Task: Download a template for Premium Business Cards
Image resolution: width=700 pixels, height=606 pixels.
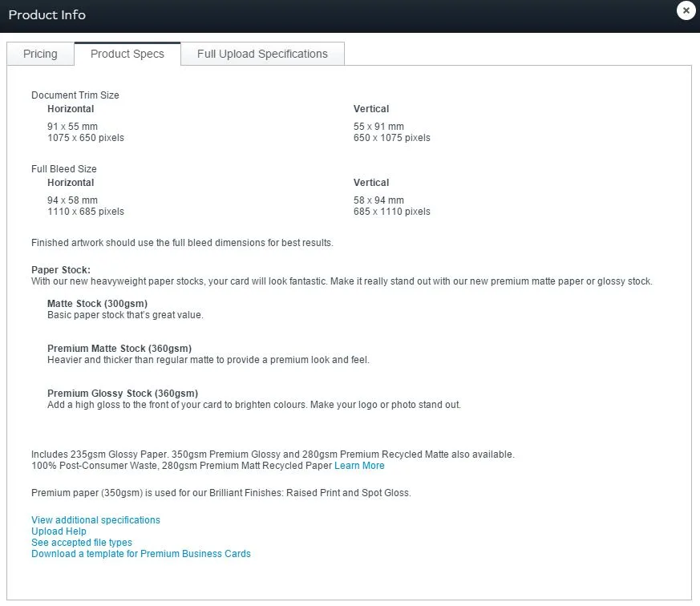Action: (140, 553)
